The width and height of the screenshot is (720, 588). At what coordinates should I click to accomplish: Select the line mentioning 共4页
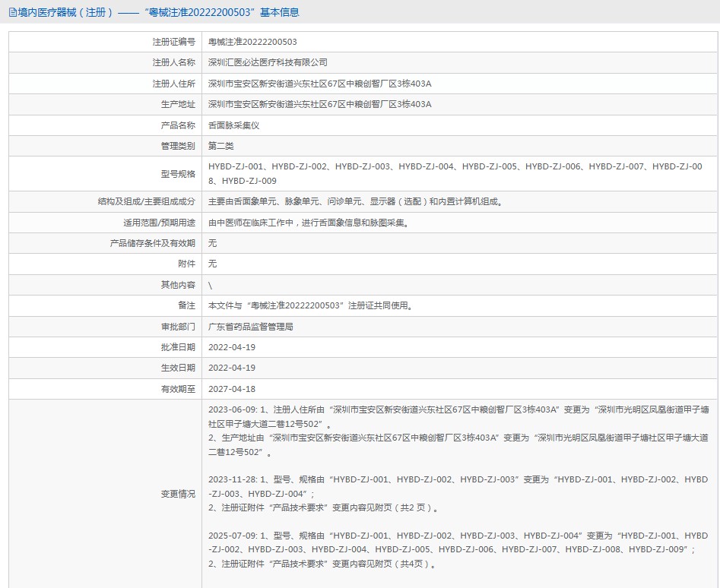[x=323, y=564]
